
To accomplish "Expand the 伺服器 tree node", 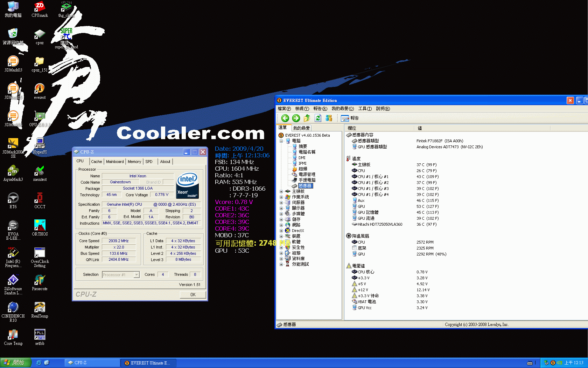I will point(281,203).
